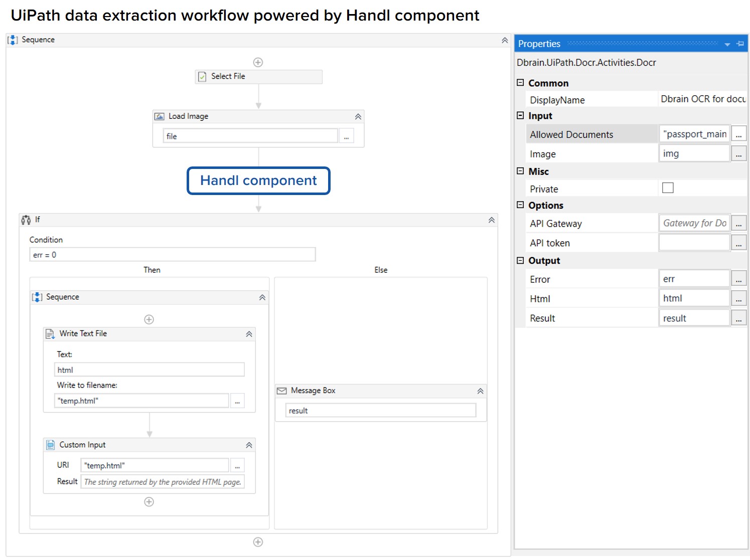Click the If activity icon

point(26,220)
